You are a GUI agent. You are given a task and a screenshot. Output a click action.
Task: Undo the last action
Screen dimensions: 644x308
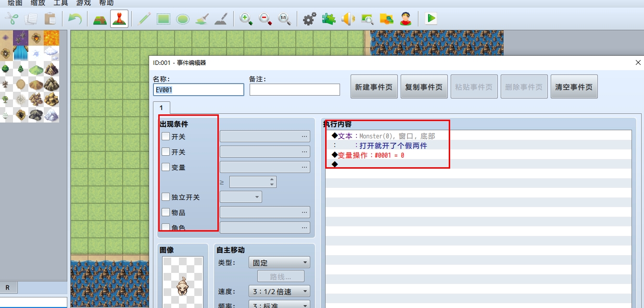(75, 19)
